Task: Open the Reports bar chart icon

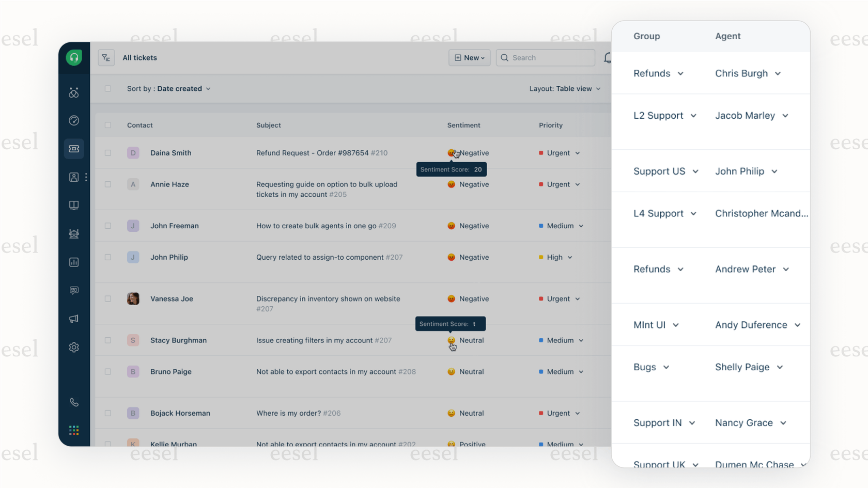Action: [x=74, y=262]
